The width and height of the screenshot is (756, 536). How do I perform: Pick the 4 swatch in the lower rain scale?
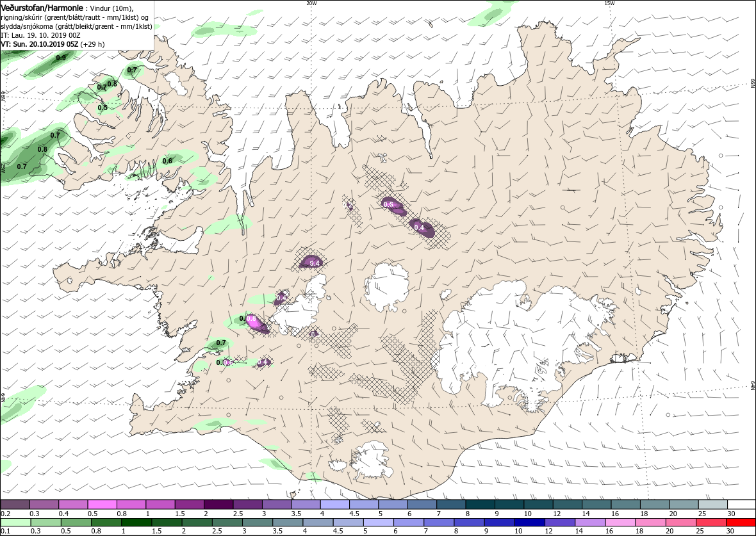[x=318, y=523]
